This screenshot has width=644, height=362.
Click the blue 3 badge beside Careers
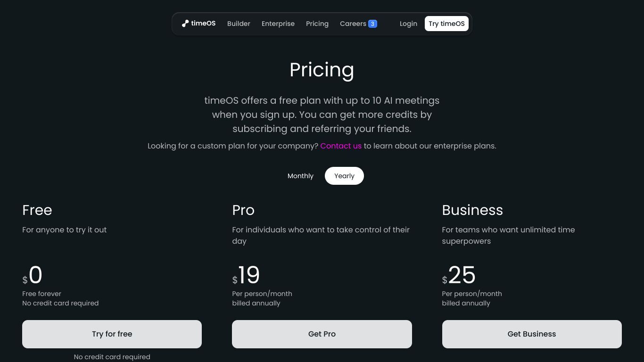pos(372,24)
